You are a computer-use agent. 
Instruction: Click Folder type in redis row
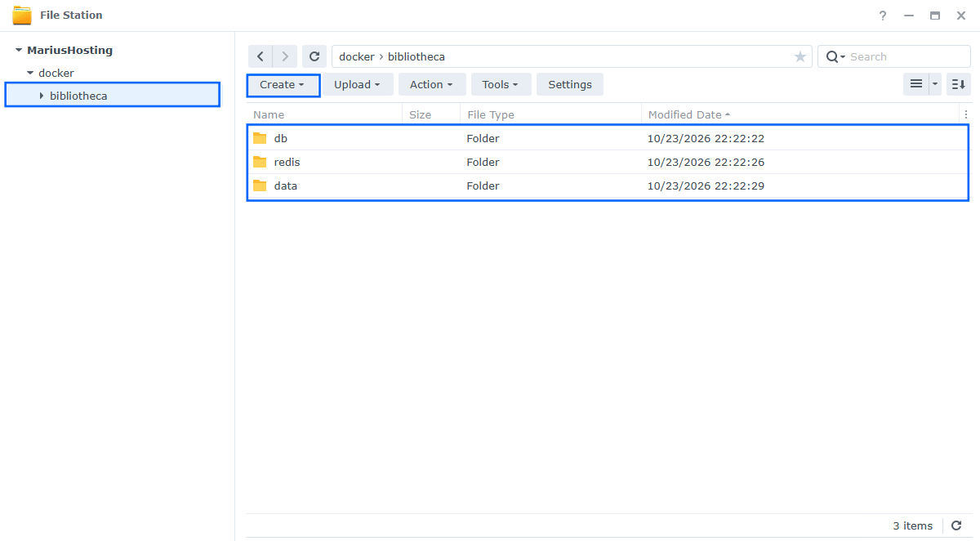483,162
